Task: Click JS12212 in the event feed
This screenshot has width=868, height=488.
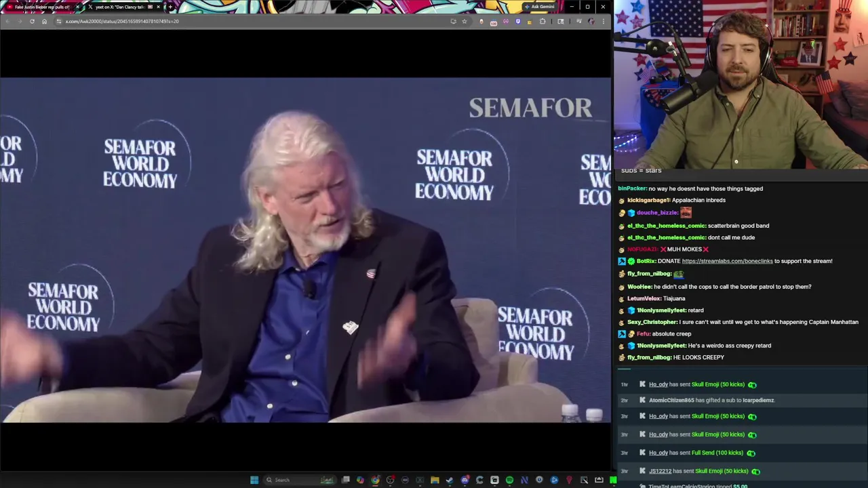Action: point(660,471)
